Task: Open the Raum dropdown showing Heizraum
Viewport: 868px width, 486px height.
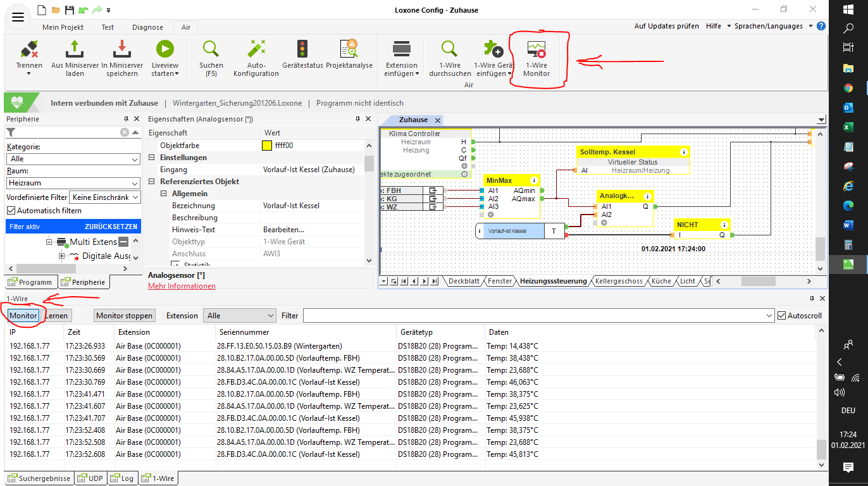Action: point(73,184)
